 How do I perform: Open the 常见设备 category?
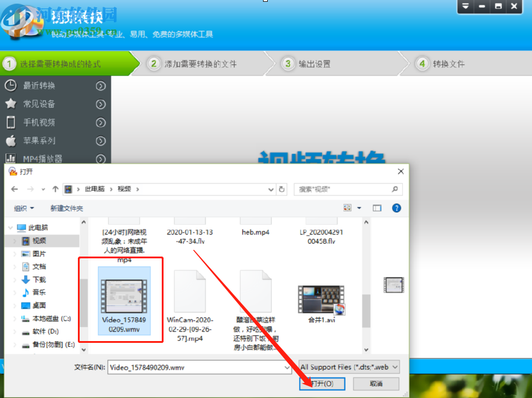click(55, 104)
